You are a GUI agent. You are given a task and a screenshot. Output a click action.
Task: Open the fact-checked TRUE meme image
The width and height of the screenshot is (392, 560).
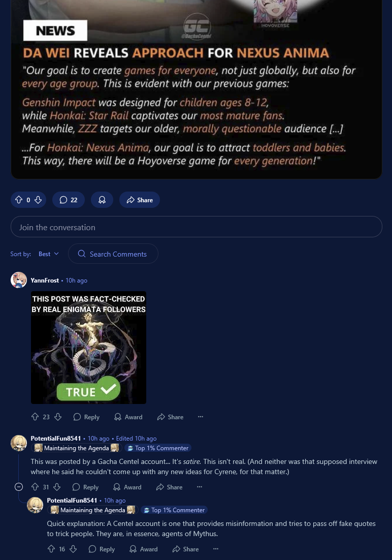click(88, 348)
